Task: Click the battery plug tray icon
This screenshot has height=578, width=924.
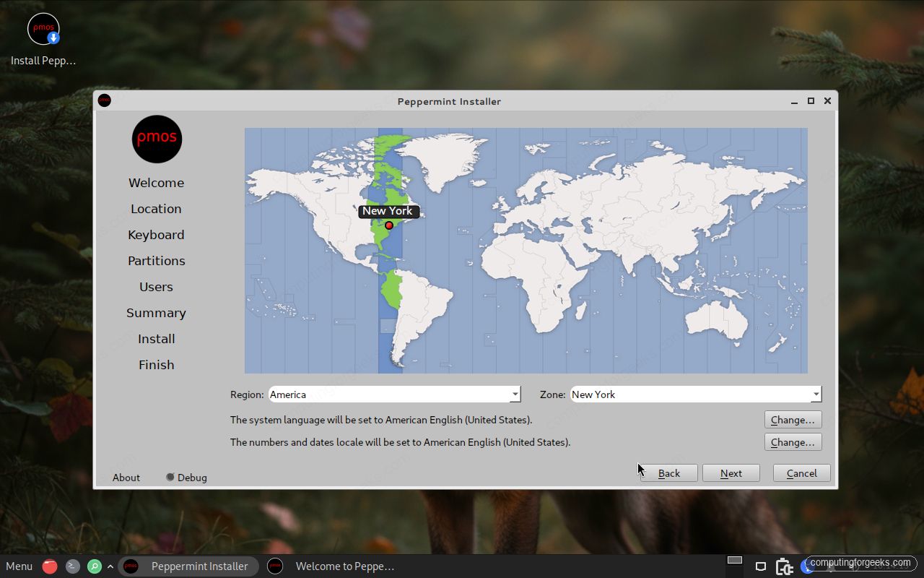Action: [x=784, y=566]
